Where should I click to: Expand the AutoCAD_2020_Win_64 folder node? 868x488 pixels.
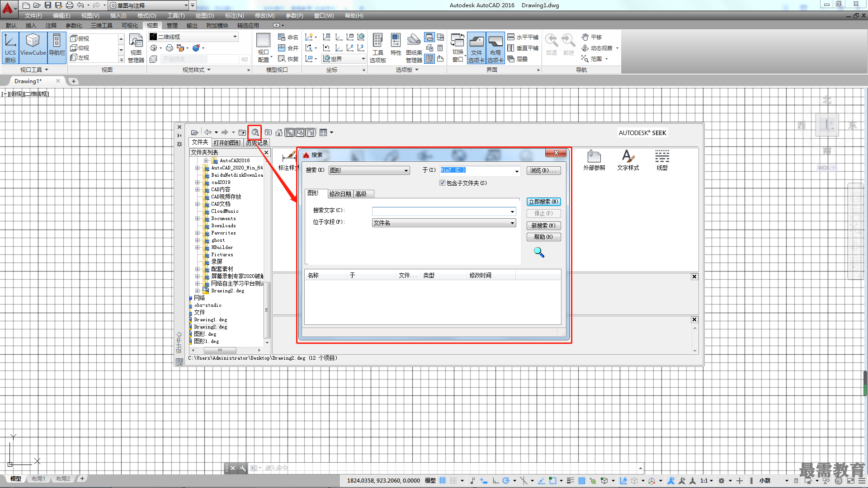(x=197, y=168)
